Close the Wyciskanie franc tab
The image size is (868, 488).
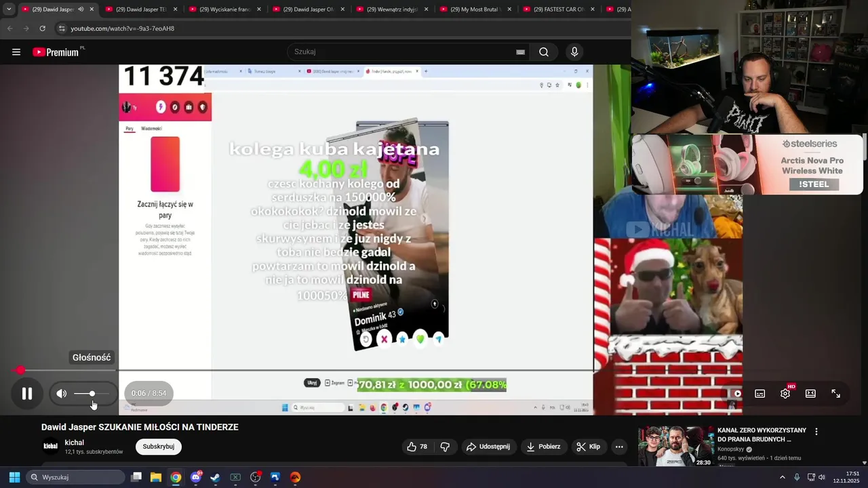pos(259,9)
